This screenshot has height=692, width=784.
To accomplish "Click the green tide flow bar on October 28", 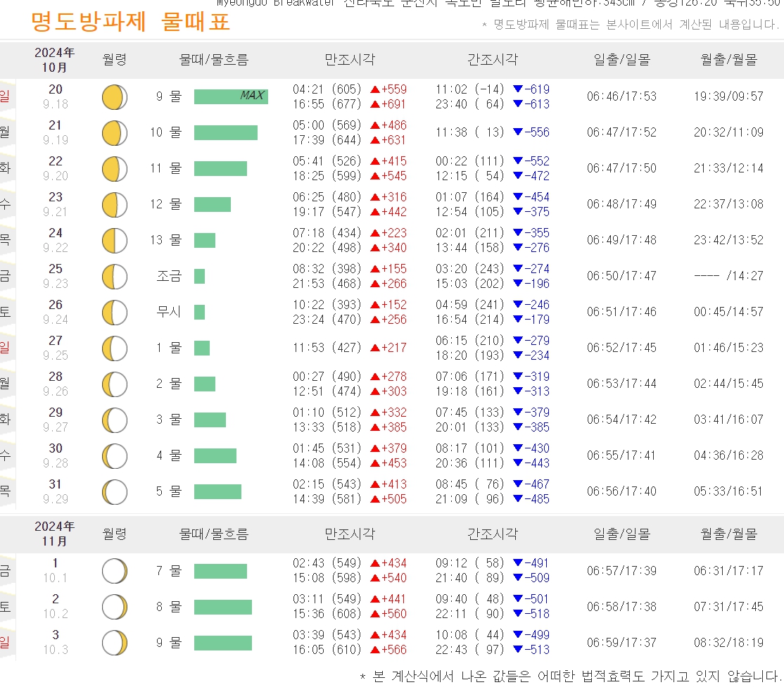I will (206, 384).
